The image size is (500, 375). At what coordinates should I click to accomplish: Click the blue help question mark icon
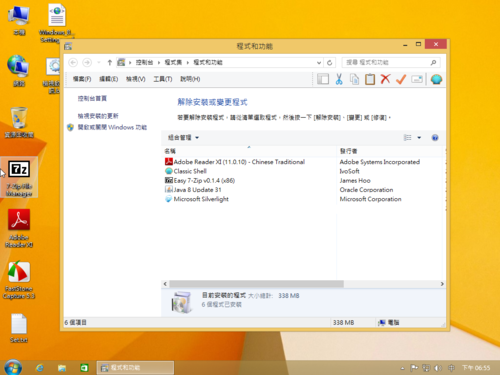[435, 138]
